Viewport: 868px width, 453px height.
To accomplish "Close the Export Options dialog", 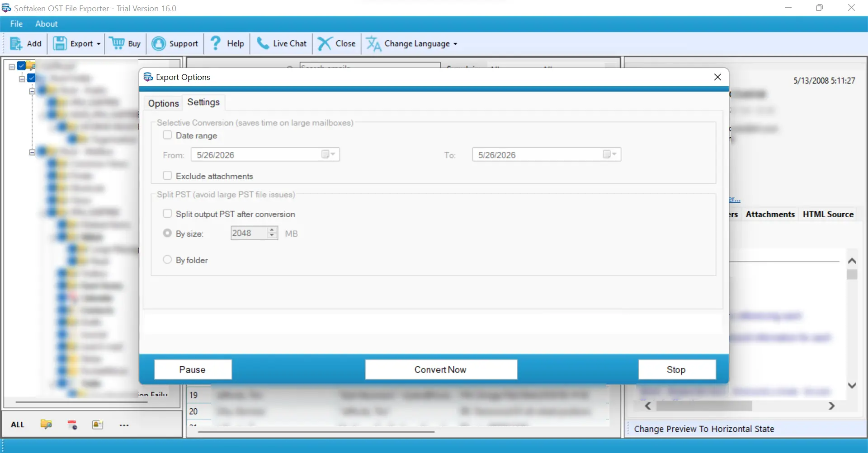I will coord(717,77).
